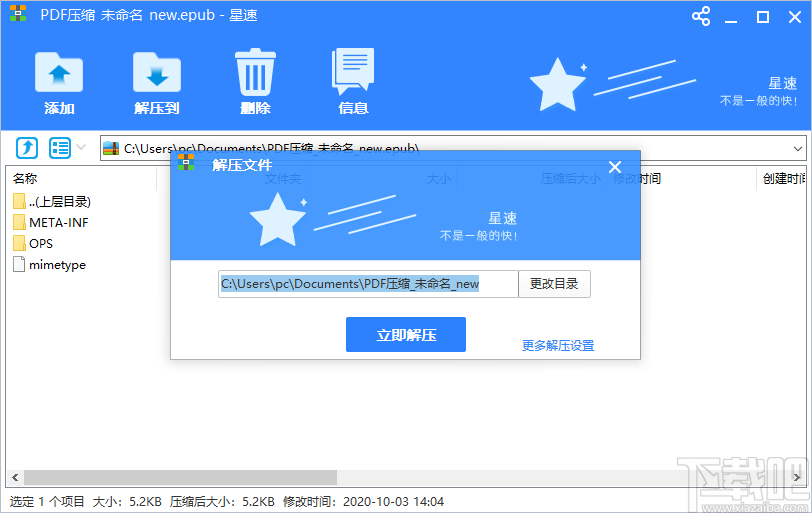Click the 名称 column header
Image resolution: width=812 pixels, height=513 pixels.
[25, 179]
